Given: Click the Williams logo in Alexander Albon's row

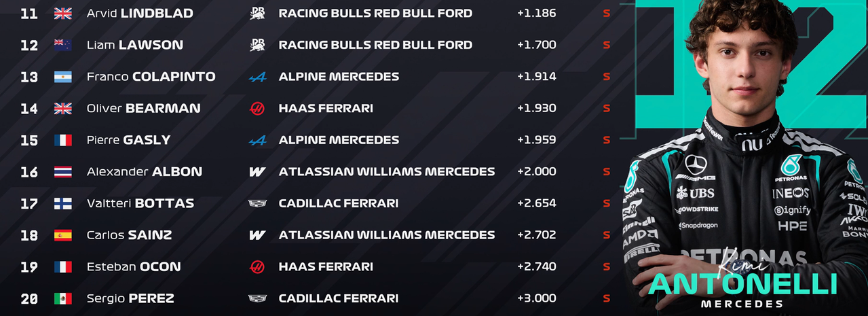Looking at the screenshot, I should pos(257,172).
